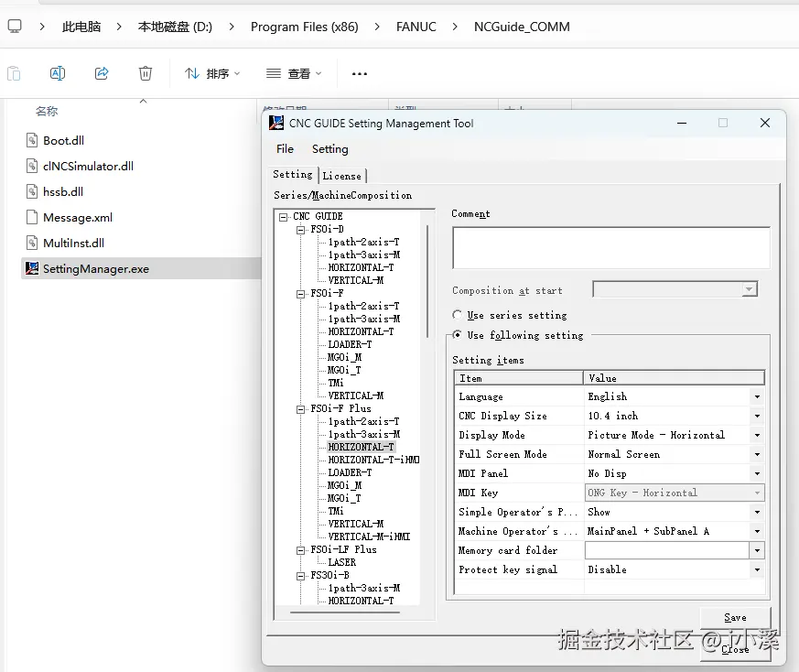
Task: Select 本地磁盘 (D:) in the breadcrumb
Action: (175, 27)
